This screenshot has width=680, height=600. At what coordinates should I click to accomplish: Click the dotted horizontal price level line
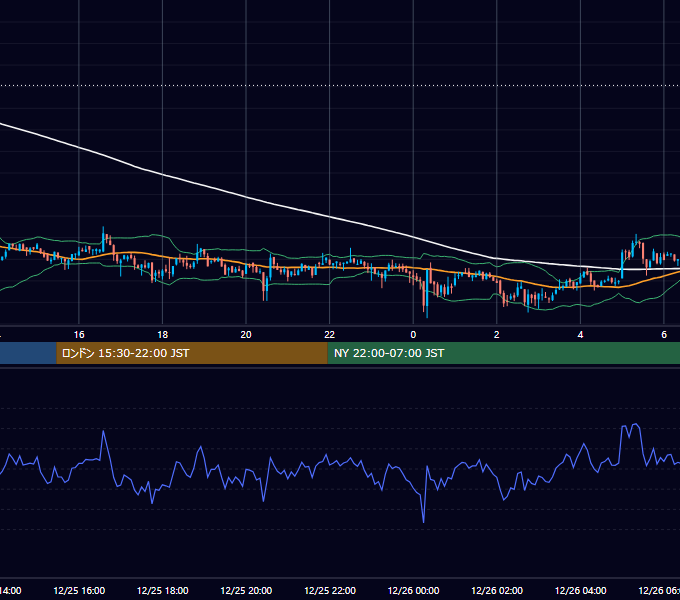click(x=340, y=85)
